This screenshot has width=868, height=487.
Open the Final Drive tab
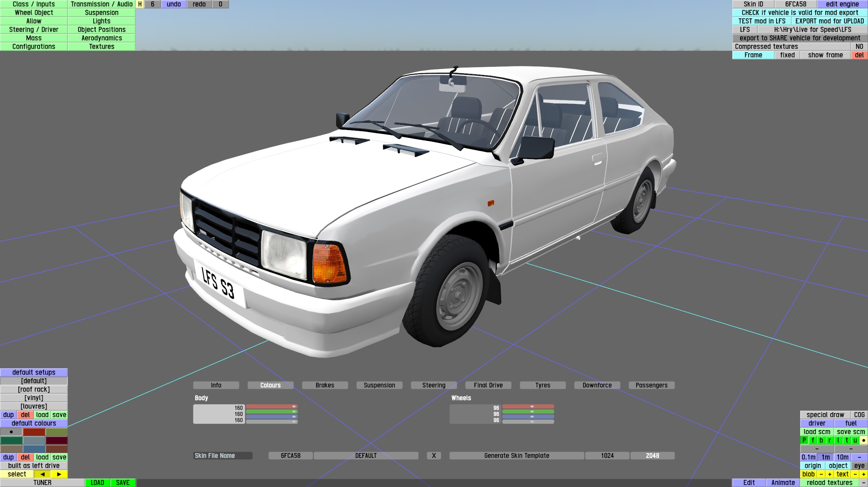click(488, 385)
